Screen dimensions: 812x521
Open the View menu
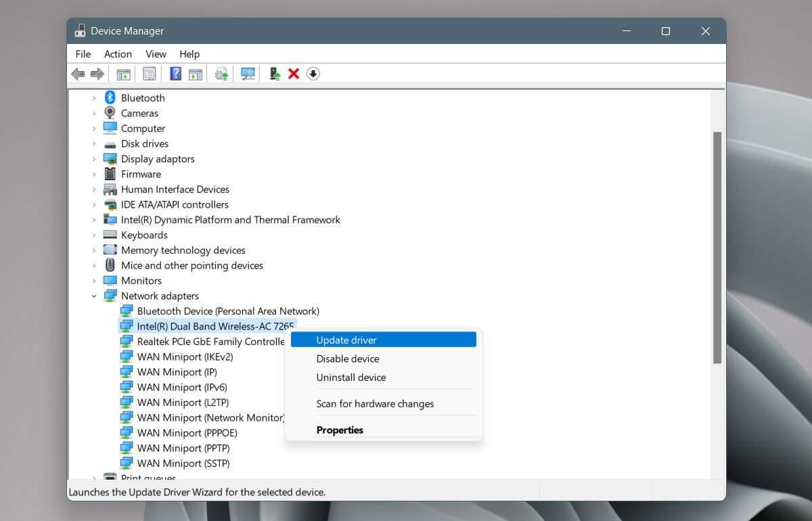pyautogui.click(x=156, y=54)
